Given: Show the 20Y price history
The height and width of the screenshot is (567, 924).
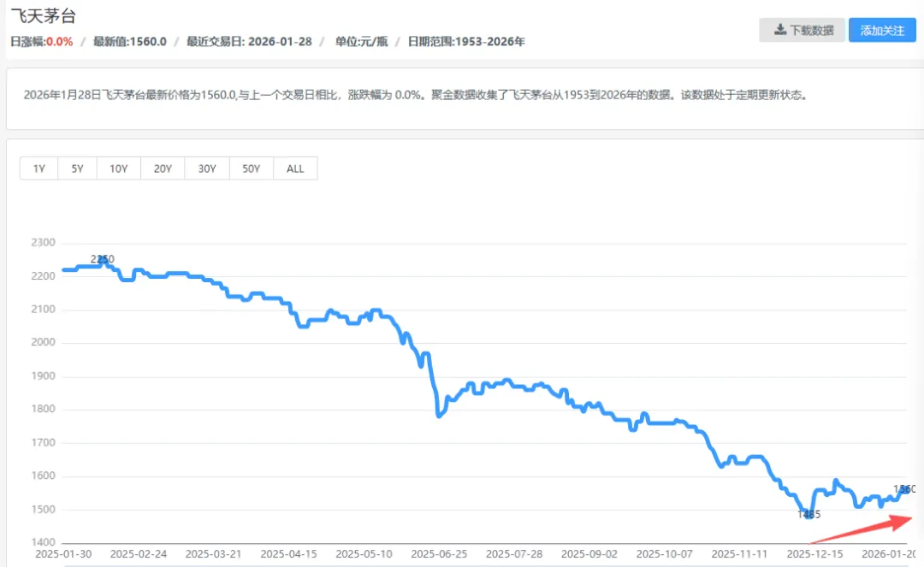Looking at the screenshot, I should tap(163, 168).
